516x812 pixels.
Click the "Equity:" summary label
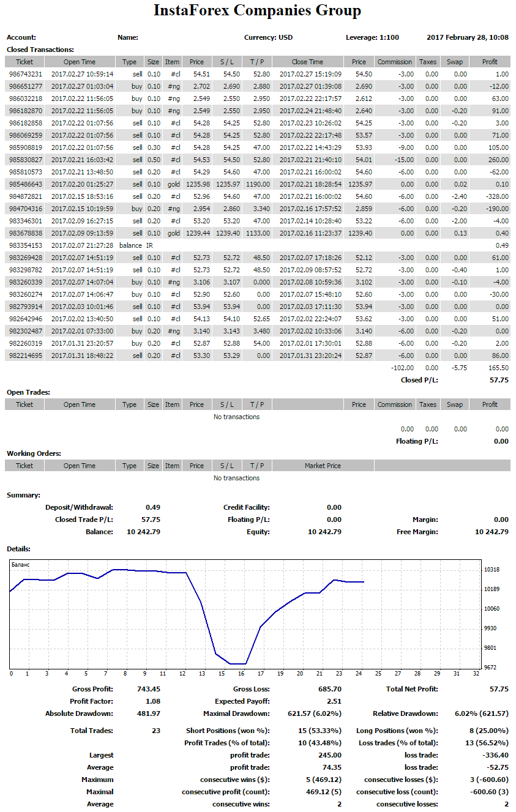click(258, 532)
